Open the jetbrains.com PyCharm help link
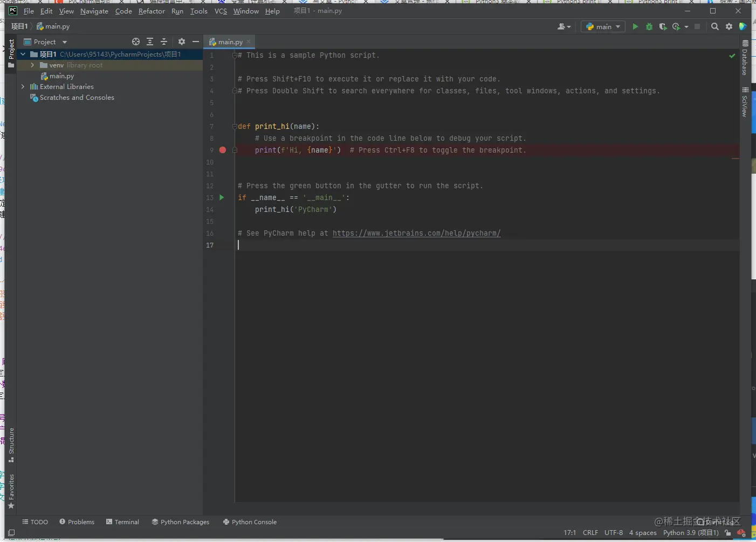 pyautogui.click(x=416, y=233)
